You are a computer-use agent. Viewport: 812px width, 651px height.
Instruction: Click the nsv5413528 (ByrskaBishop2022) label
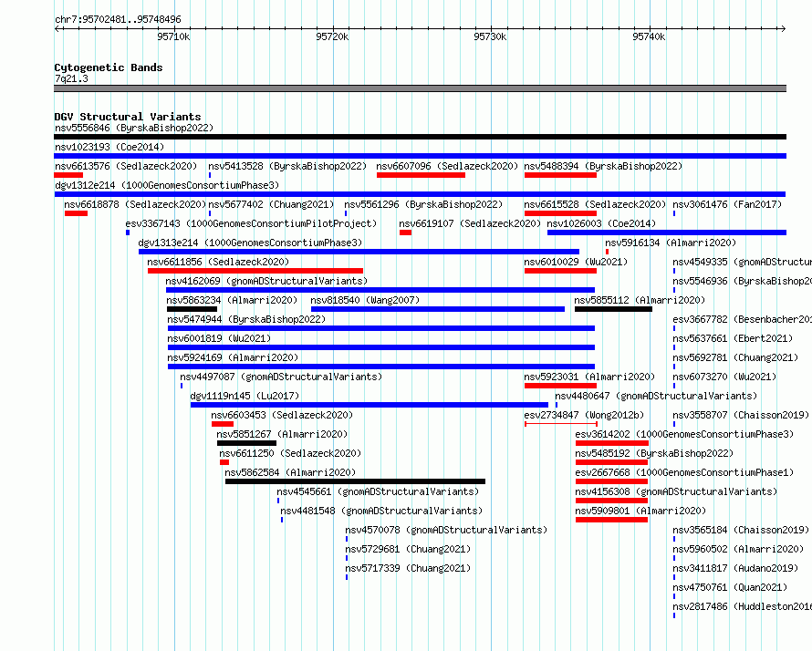point(287,166)
